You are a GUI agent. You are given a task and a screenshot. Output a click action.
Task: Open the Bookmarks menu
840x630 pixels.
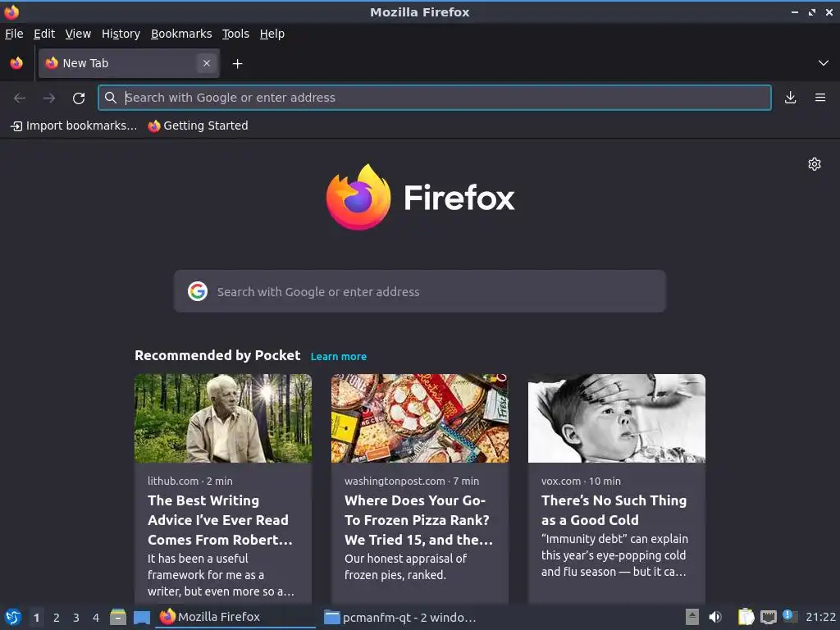click(181, 34)
